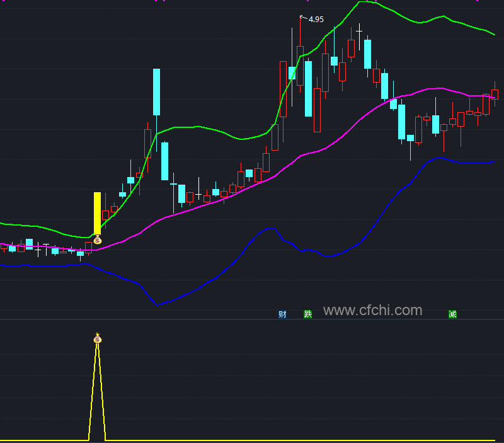The height and width of the screenshot is (443, 504).
Task: Click the yellow indicator spike in lower panel
Action: (97, 392)
